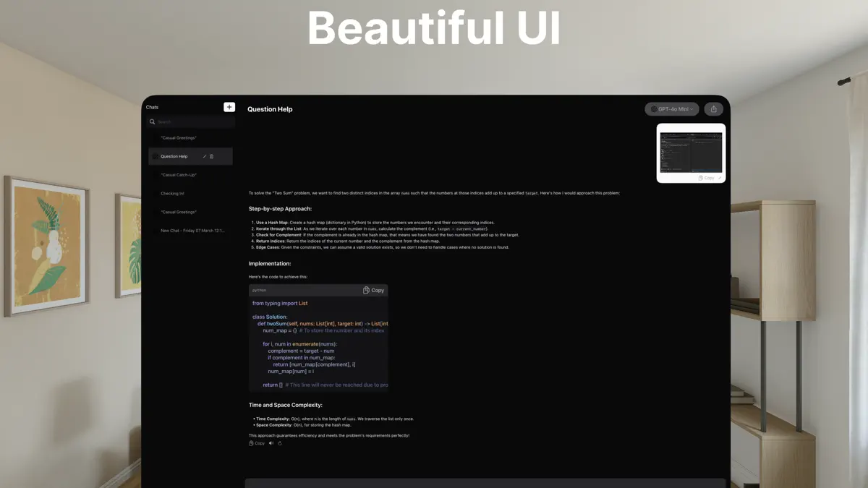
Task: Click Copy on the python code block
Action: pyautogui.click(x=373, y=290)
